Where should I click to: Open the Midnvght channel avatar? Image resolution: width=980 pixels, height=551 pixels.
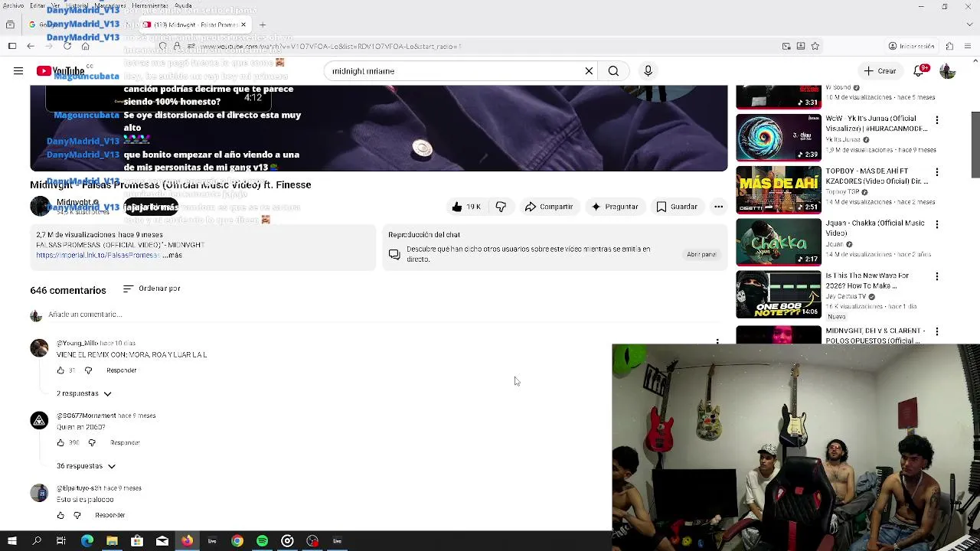click(40, 207)
